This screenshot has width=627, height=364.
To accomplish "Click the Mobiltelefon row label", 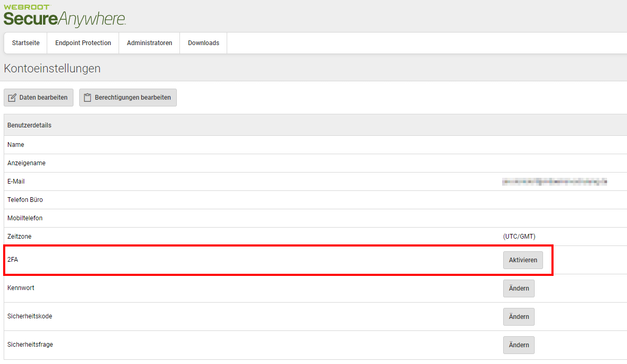I will [x=25, y=218].
